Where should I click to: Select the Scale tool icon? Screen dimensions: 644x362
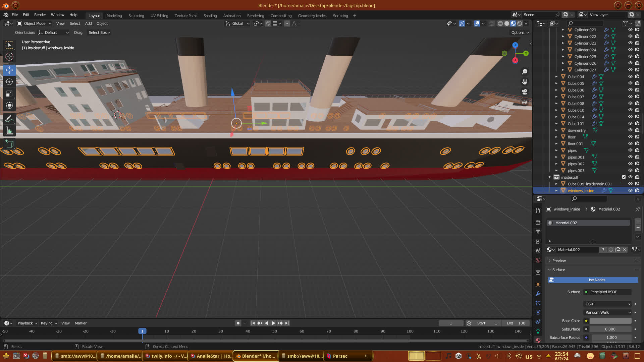coord(9,94)
